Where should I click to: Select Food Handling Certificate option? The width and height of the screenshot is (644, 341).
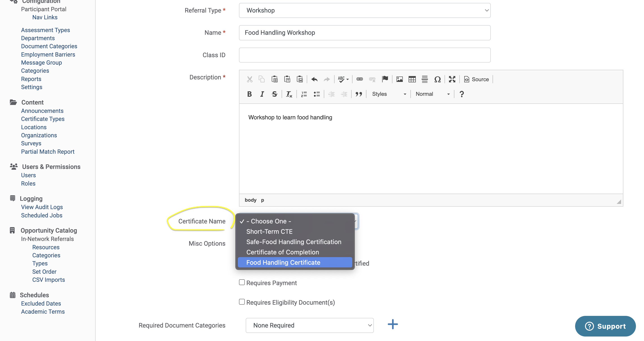[283, 262]
